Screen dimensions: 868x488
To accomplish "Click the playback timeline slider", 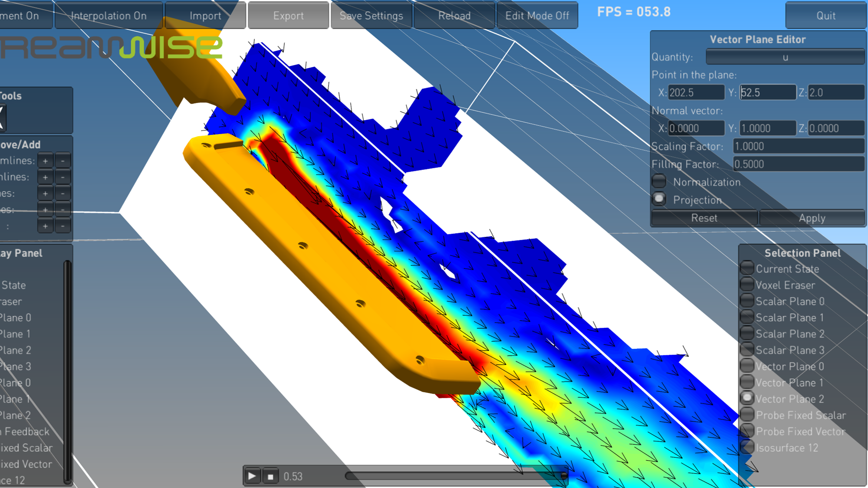I will point(456,475).
